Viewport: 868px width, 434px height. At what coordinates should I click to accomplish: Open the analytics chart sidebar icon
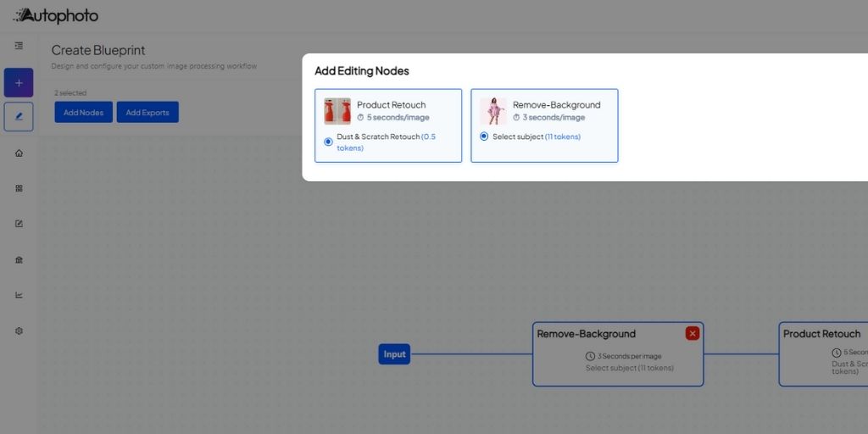[x=19, y=295]
